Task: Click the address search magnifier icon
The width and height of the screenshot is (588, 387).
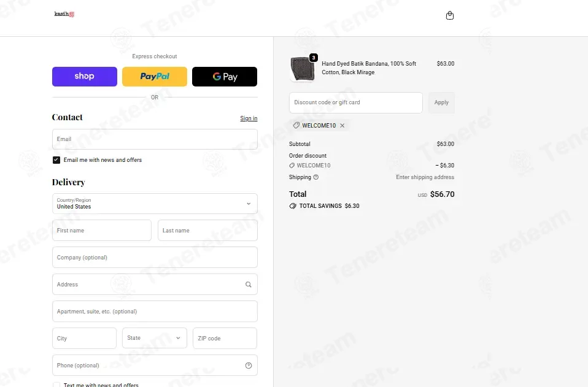Action: tap(248, 285)
